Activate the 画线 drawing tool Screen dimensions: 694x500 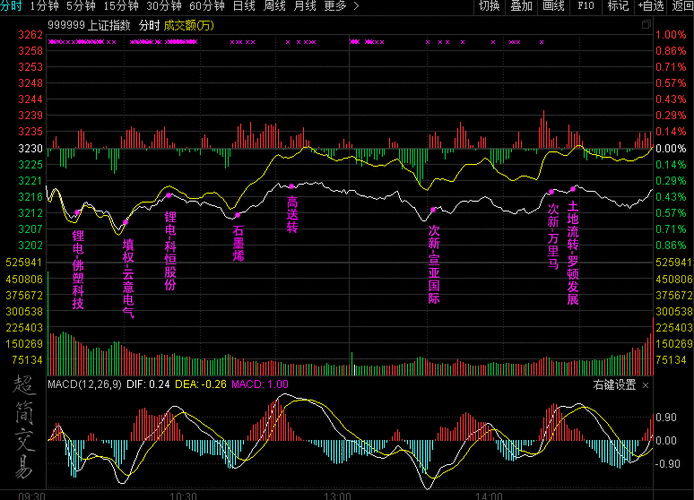(553, 6)
